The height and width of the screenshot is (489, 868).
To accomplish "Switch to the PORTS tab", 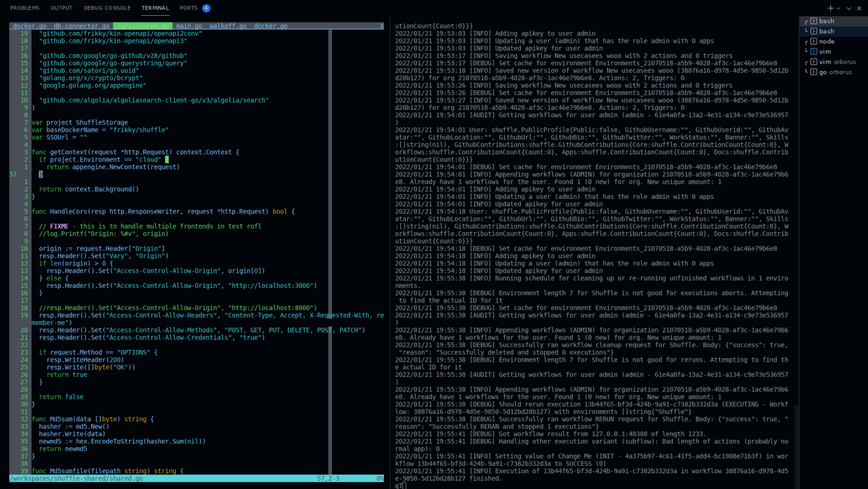I will [189, 8].
